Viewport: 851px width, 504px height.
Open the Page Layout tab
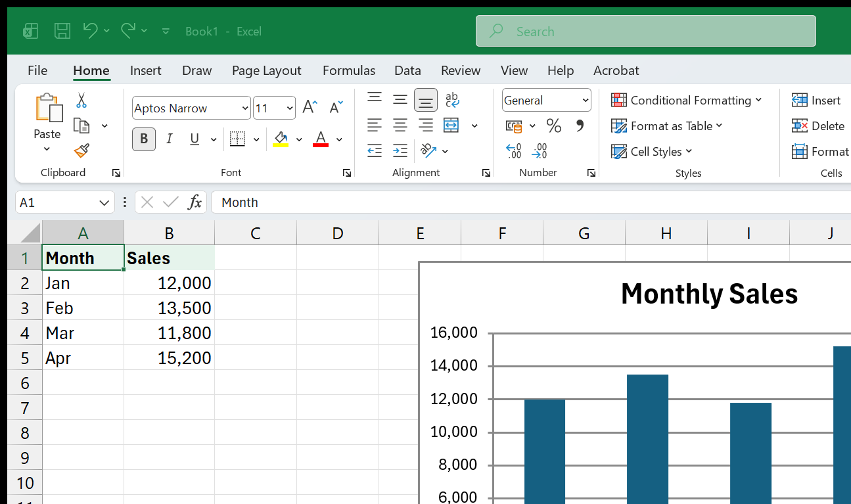(x=266, y=70)
